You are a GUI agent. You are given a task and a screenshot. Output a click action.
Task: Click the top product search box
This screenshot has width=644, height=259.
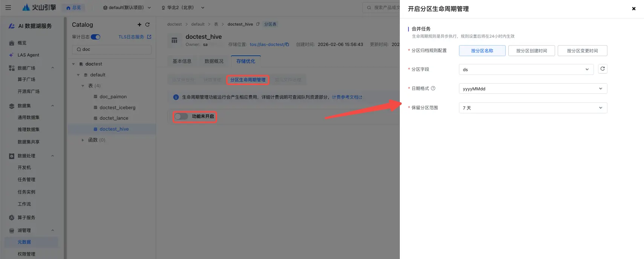381,8
